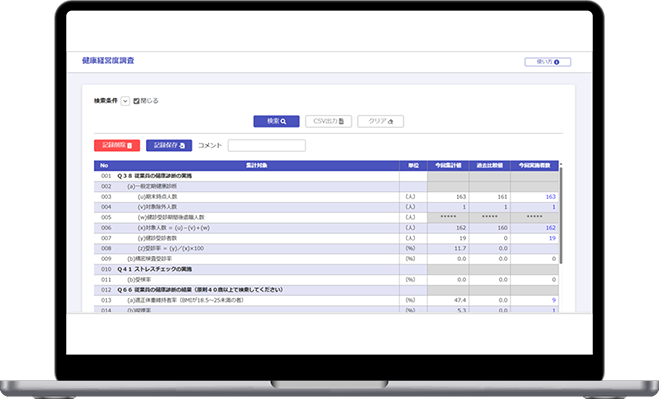This screenshot has height=399, width=659.
Task: Click the コメント label
Action: click(210, 145)
